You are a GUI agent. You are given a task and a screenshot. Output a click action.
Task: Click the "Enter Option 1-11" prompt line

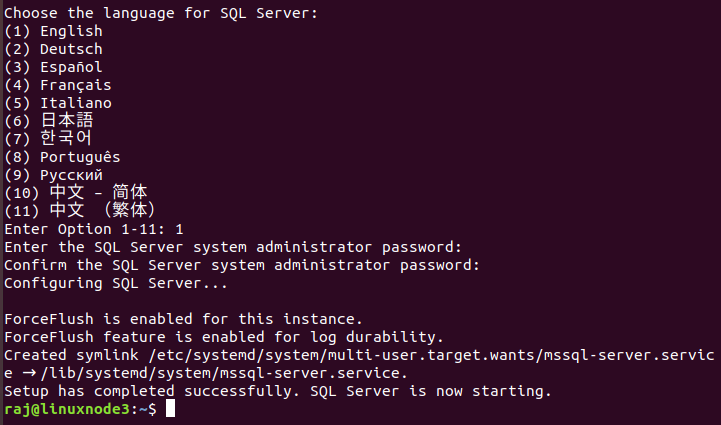tap(94, 229)
